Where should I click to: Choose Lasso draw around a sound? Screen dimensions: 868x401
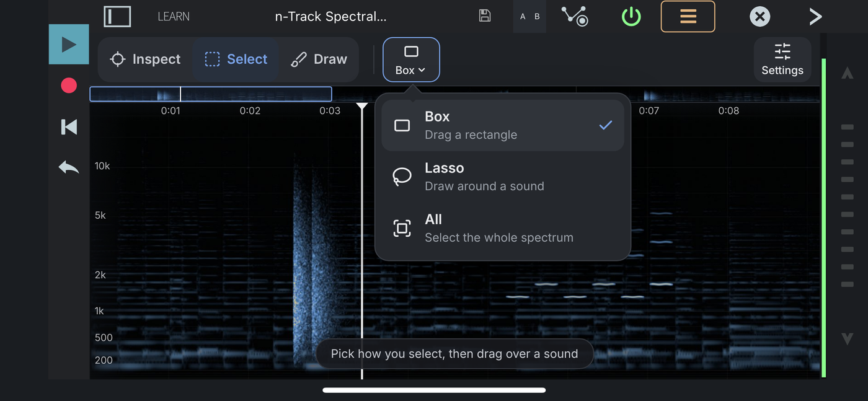[503, 177]
